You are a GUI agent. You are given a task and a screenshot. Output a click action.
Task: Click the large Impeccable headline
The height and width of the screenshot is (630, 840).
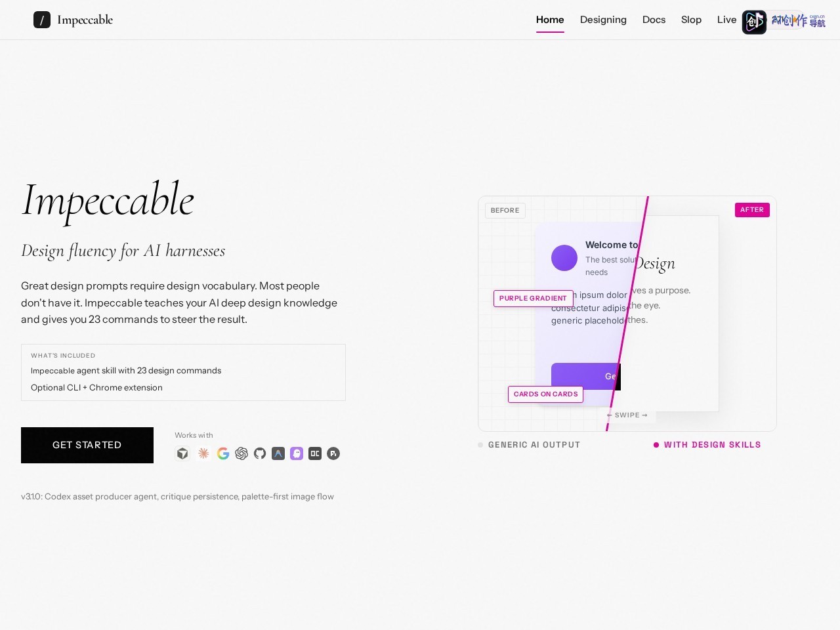(x=108, y=201)
